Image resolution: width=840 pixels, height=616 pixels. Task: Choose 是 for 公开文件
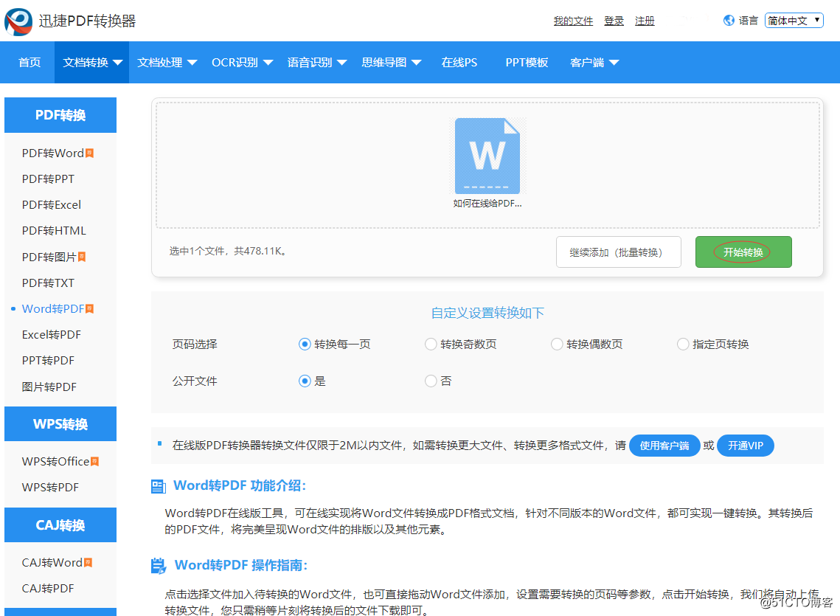305,381
